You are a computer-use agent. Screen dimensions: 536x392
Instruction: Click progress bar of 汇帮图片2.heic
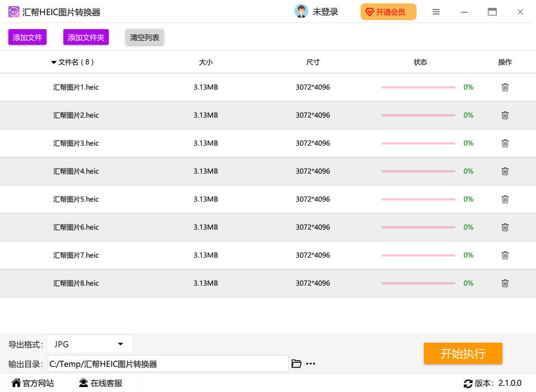coord(418,115)
